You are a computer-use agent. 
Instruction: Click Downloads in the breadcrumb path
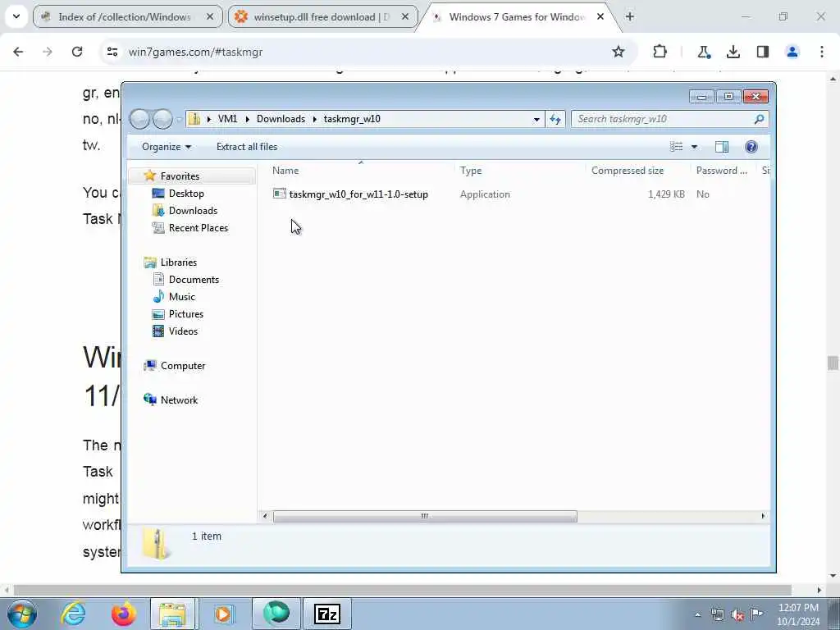[281, 119]
